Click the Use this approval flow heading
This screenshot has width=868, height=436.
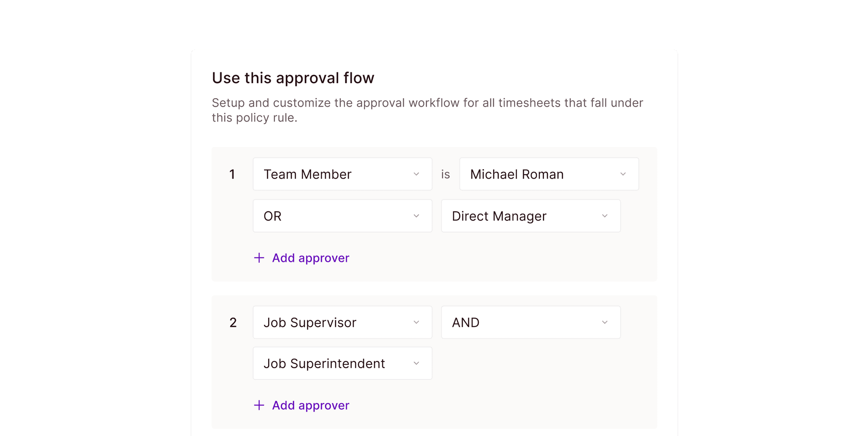tap(293, 78)
